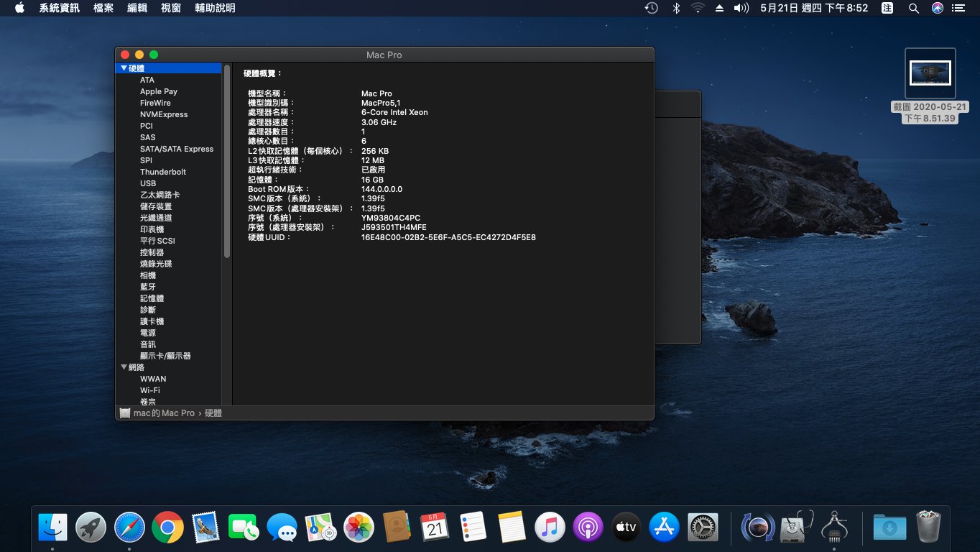Open Messages chat bubble icon
Viewport: 980px width, 552px height.
[x=282, y=528]
